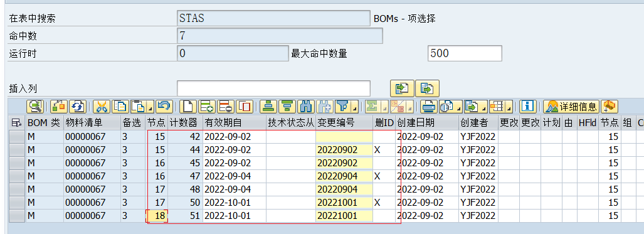The width and height of the screenshot is (644, 234).
Task: Sort descending using the toolbar icon
Action: point(287,107)
